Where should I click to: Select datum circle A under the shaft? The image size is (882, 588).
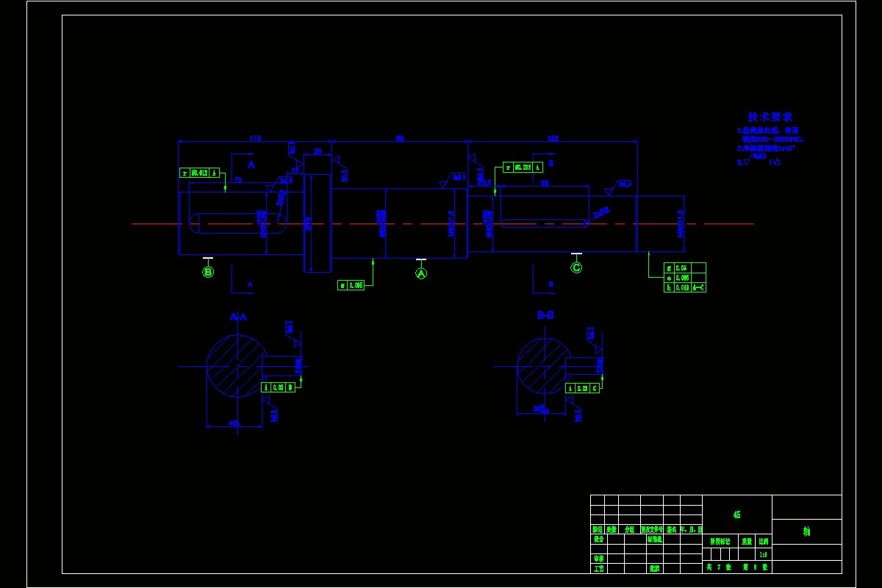pos(421,273)
